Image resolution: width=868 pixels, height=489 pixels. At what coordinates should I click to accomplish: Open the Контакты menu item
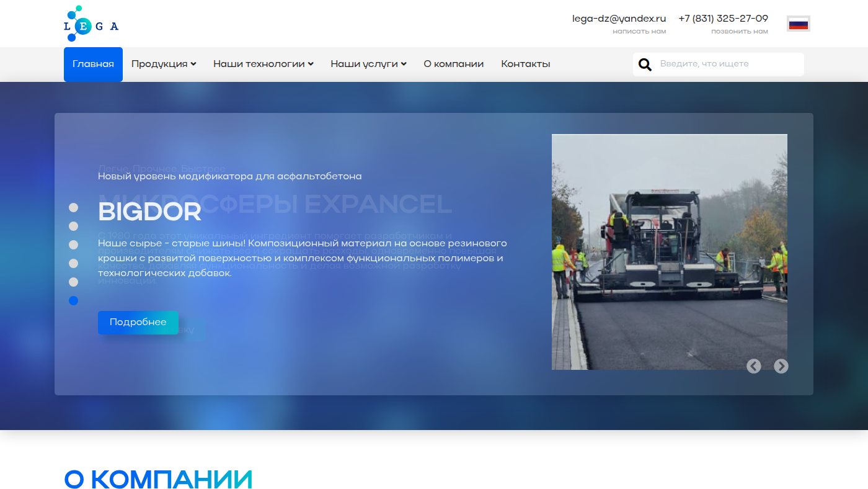coord(526,64)
